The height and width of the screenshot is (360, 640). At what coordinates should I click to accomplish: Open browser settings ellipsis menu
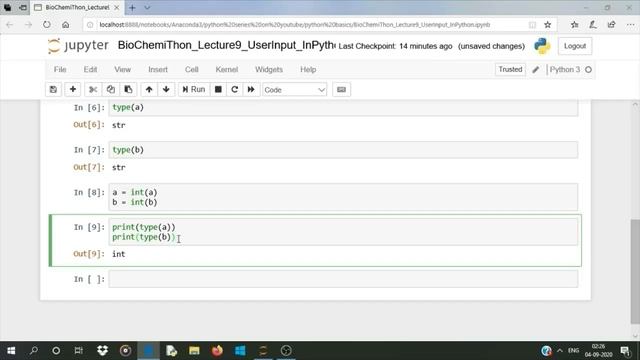click(630, 24)
